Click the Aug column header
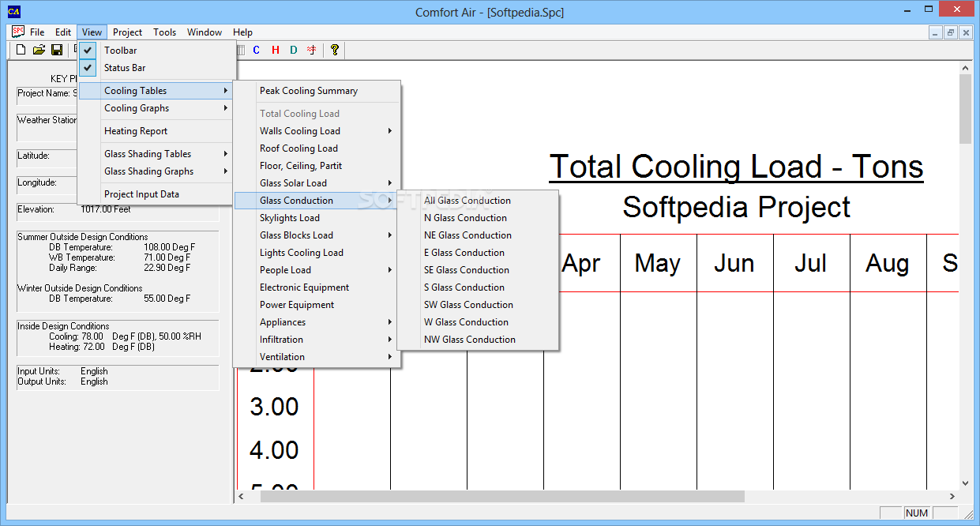 pos(888,263)
